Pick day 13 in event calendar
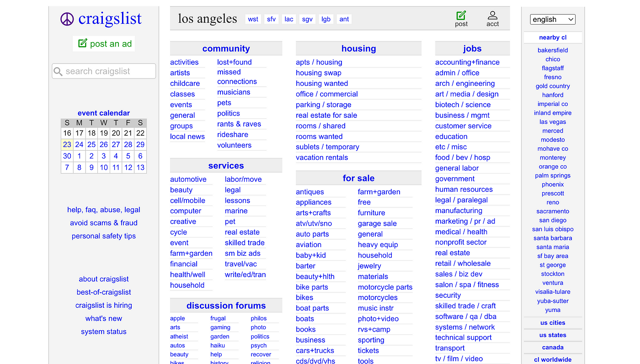The image size is (640, 364). (140, 167)
